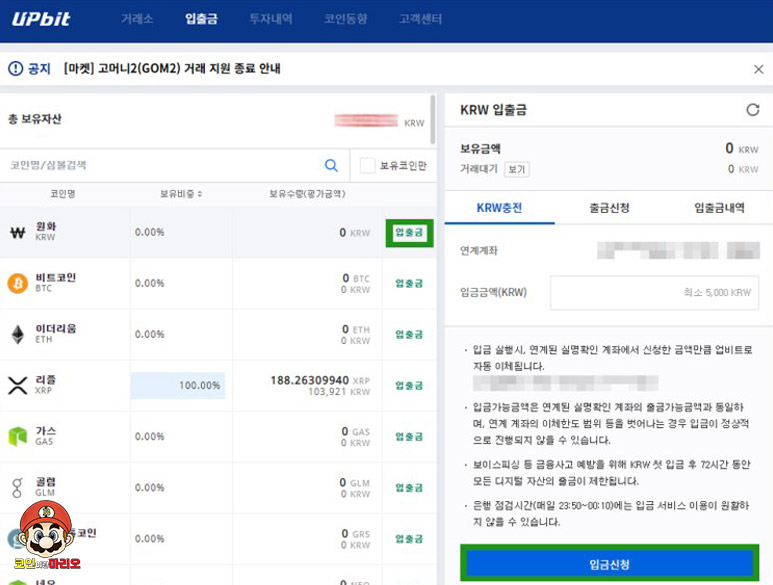This screenshot has width=773, height=585.
Task: Click the Upbit logo
Action: [x=41, y=19]
